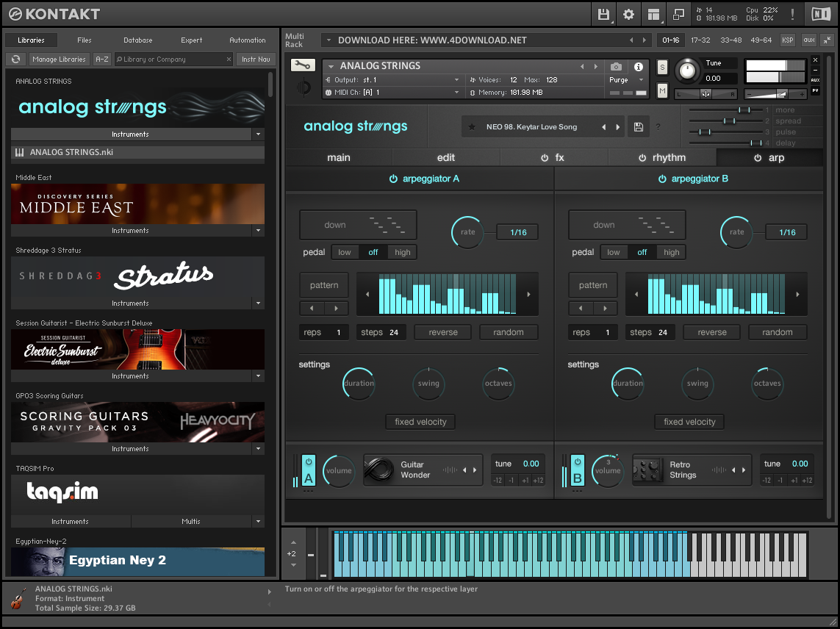Open the Expert tab

coord(191,40)
